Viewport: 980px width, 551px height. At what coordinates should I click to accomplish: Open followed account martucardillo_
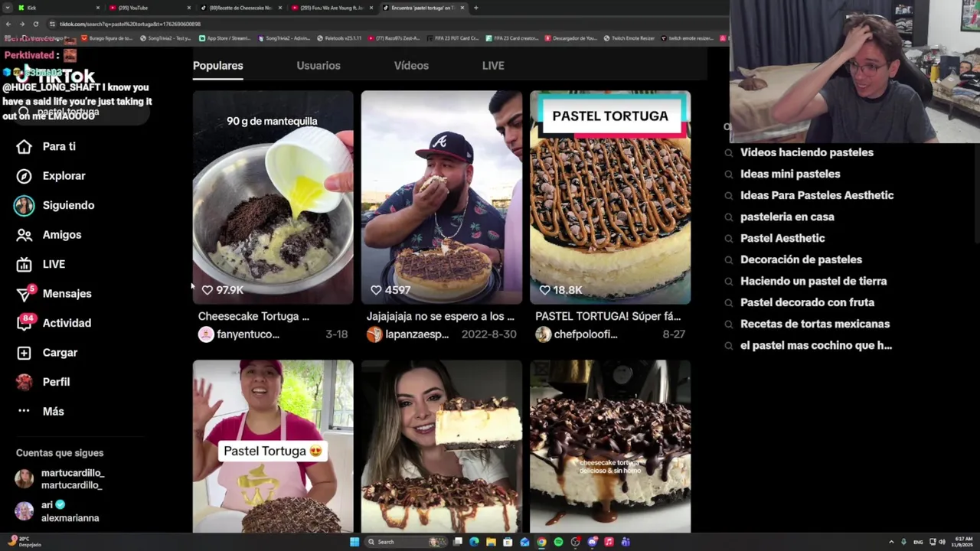click(x=72, y=479)
